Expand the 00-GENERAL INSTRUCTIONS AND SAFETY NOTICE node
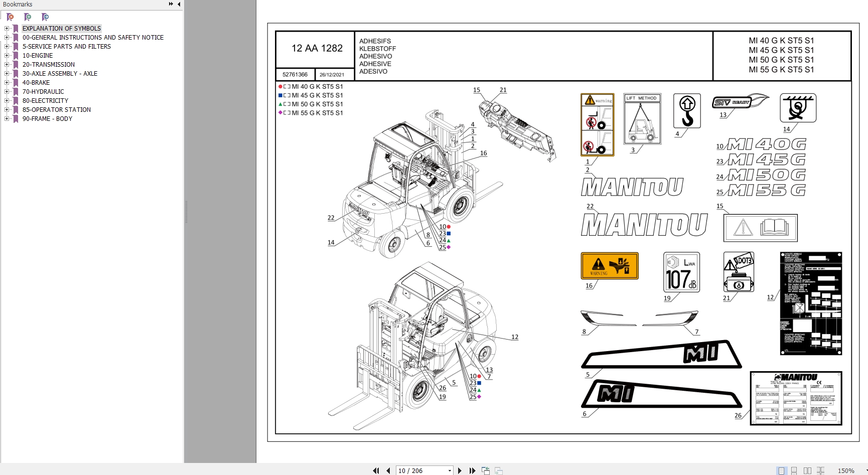Viewport: 868px width, 475px height. (x=7, y=38)
